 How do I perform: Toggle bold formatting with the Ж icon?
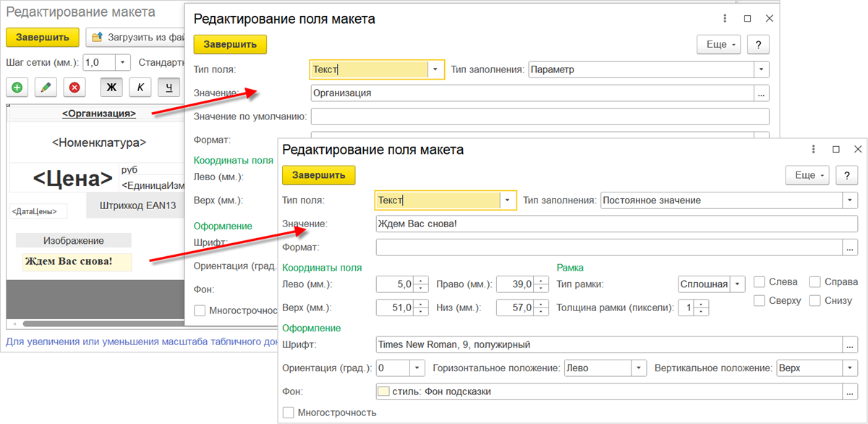tap(110, 87)
